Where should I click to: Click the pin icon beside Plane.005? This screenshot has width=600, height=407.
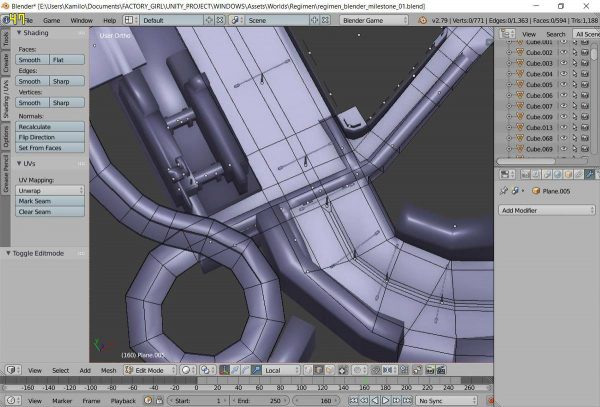tap(502, 190)
